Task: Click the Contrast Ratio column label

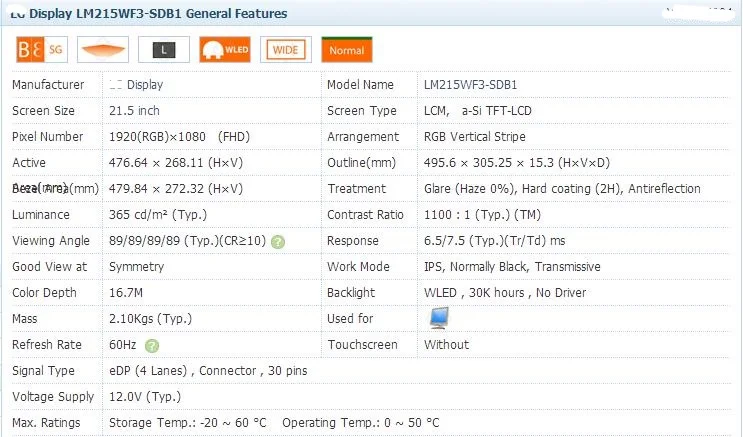Action: point(365,215)
